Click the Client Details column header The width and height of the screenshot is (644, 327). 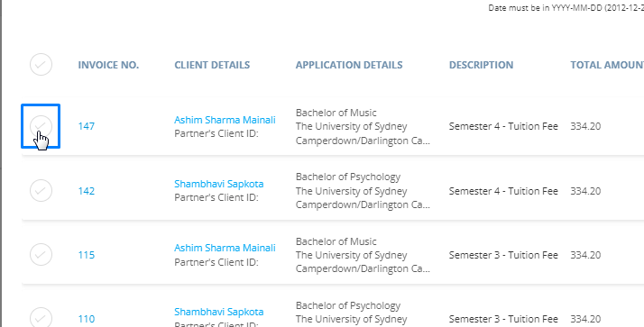tap(212, 65)
